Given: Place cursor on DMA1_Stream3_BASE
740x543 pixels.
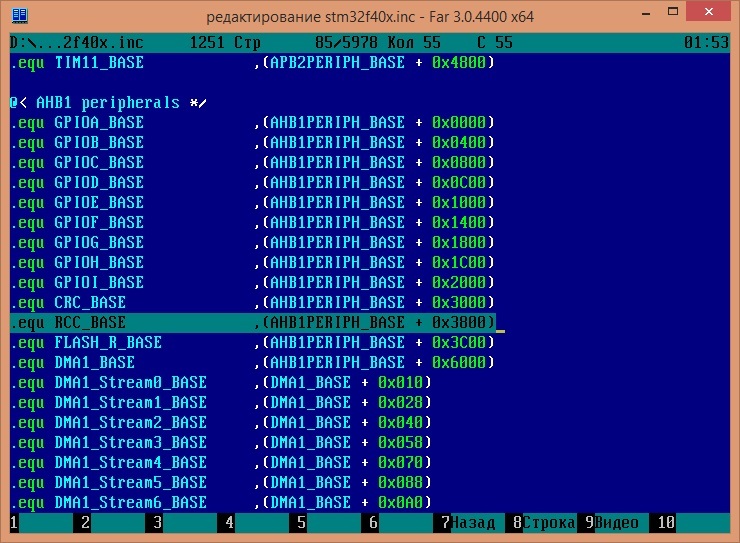Looking at the screenshot, I should coord(131,443).
